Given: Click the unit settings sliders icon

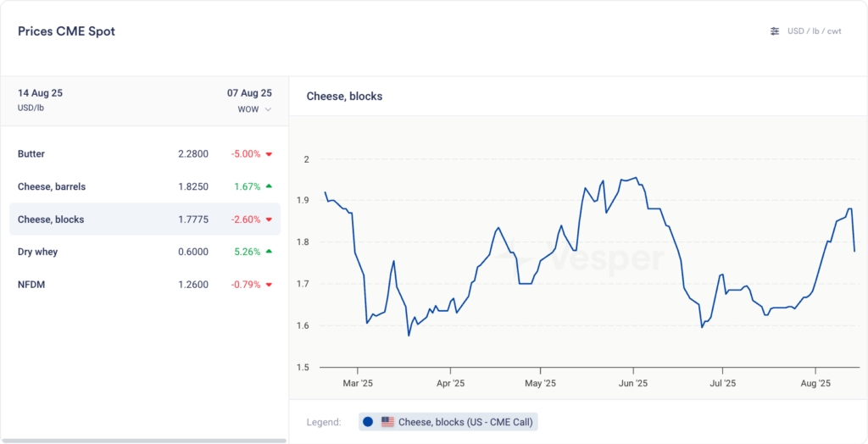Looking at the screenshot, I should [x=774, y=31].
